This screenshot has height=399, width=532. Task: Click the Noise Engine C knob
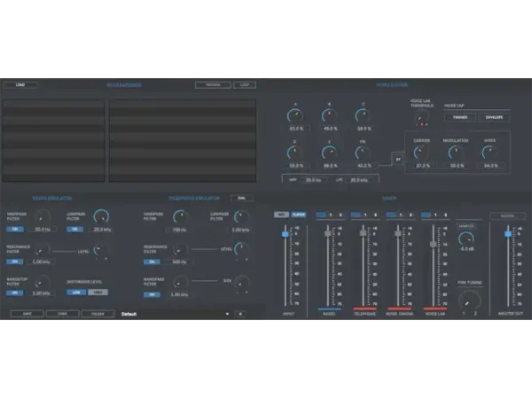[363, 116]
